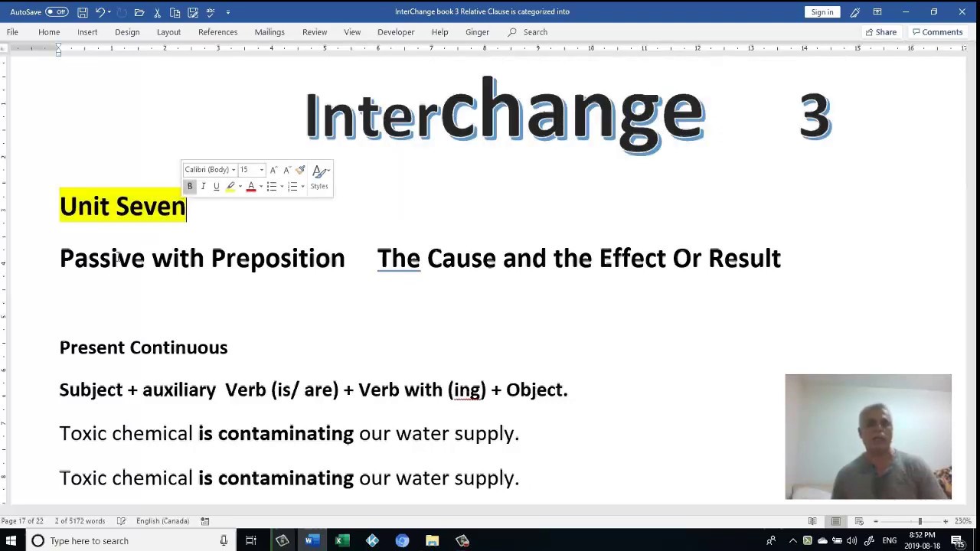Screen dimensions: 980x551
Task: Click the taskbar 'Type here to search' box
Action: click(130, 541)
